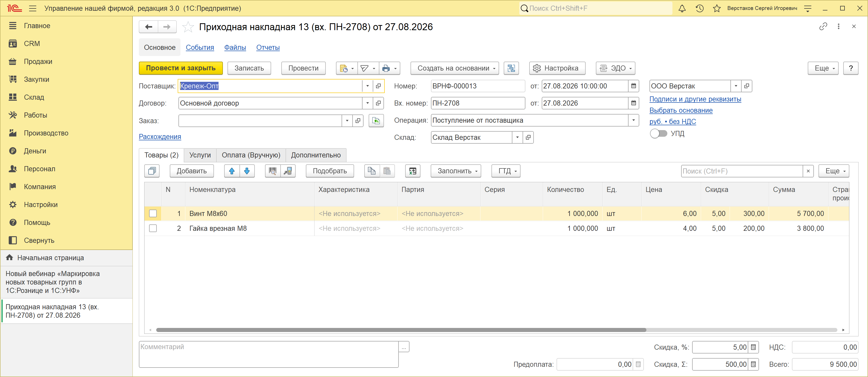Open Создать на основании dropdown

(x=455, y=68)
